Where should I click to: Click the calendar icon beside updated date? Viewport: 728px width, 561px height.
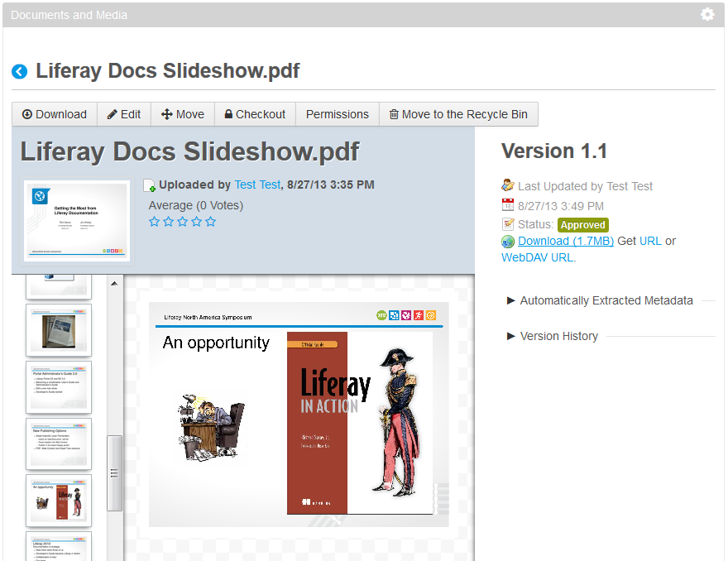(x=508, y=205)
